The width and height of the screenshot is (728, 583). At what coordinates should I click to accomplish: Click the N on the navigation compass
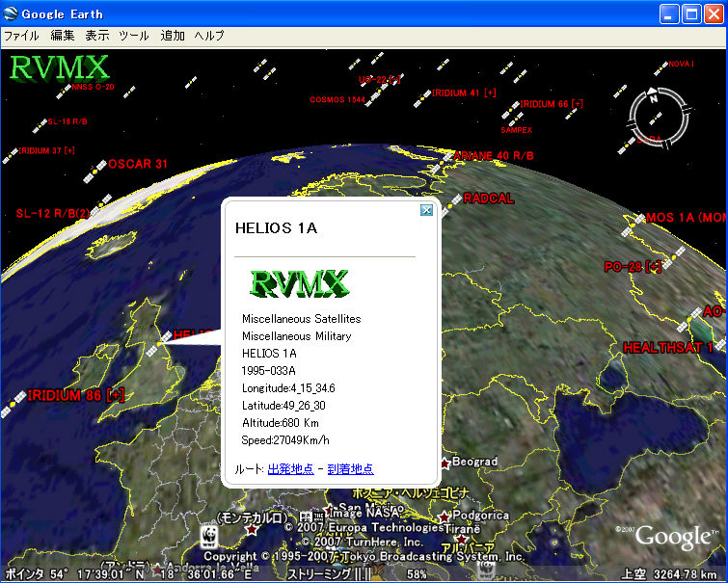tap(654, 97)
